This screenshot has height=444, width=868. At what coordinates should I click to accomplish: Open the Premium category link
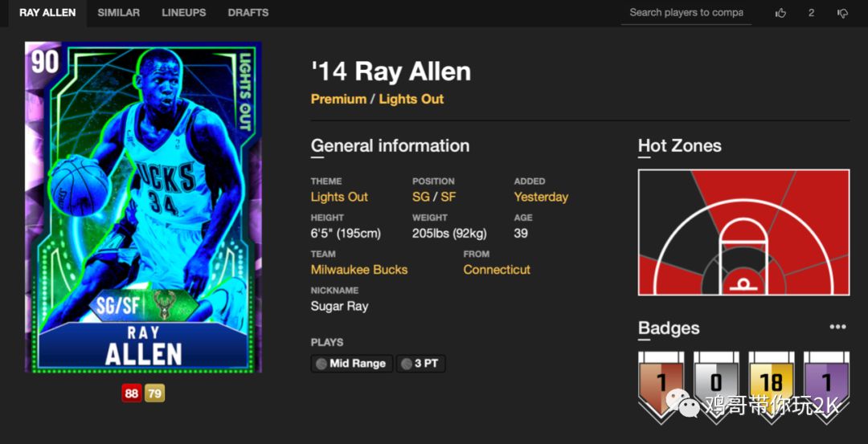click(338, 100)
